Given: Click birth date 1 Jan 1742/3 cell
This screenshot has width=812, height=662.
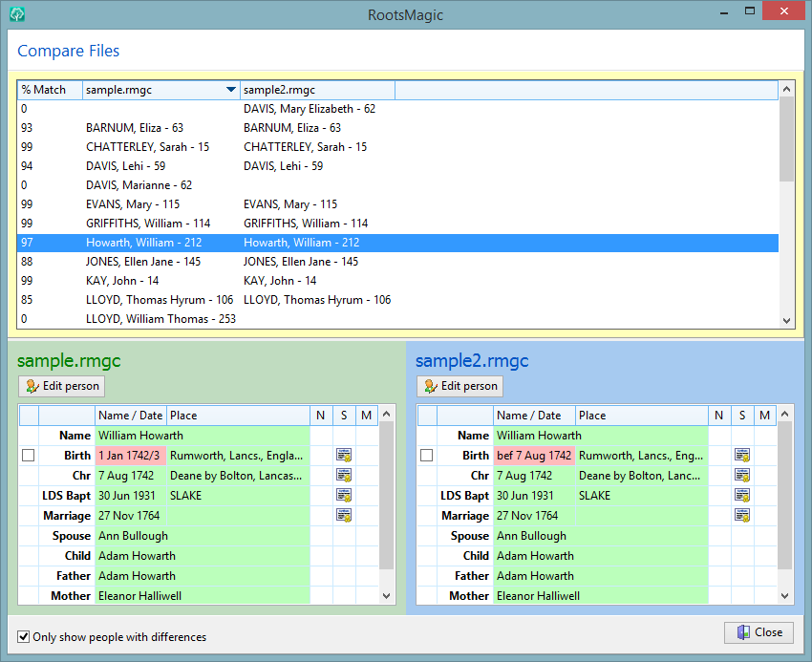Looking at the screenshot, I should [x=131, y=456].
